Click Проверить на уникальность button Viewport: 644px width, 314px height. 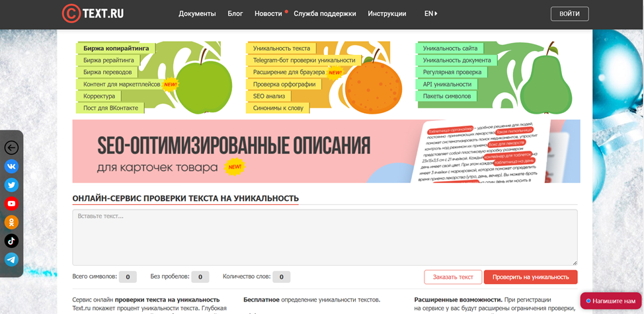pos(531,277)
